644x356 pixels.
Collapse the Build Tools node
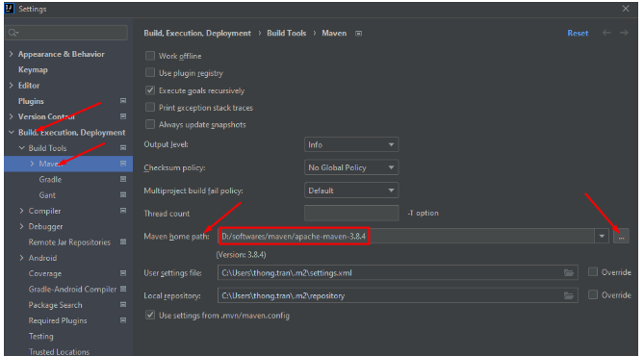22,148
